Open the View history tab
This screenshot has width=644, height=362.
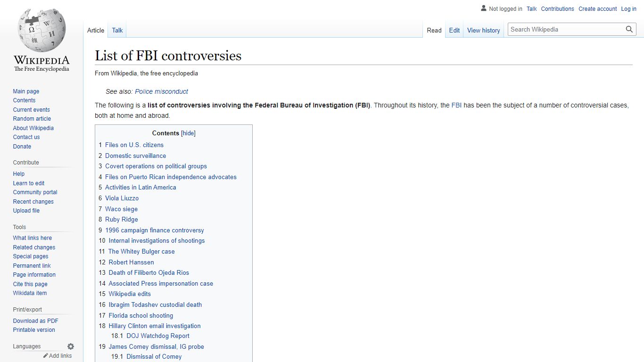click(484, 30)
